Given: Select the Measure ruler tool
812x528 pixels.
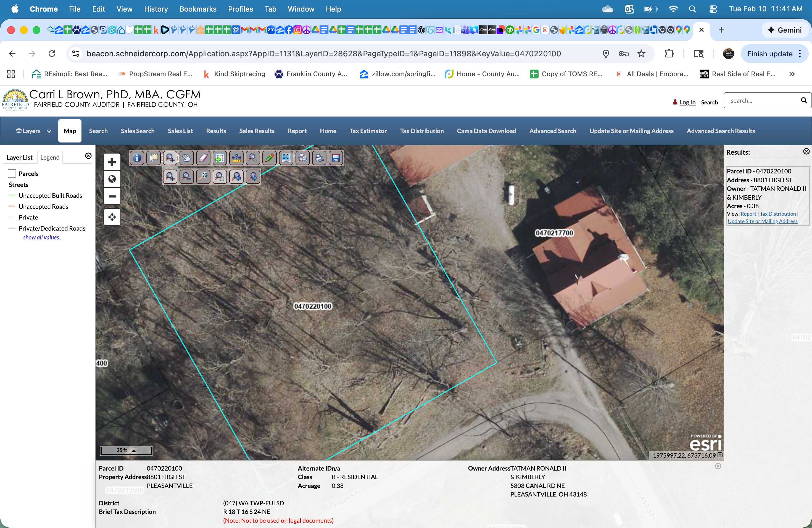Looking at the screenshot, I should point(236,158).
